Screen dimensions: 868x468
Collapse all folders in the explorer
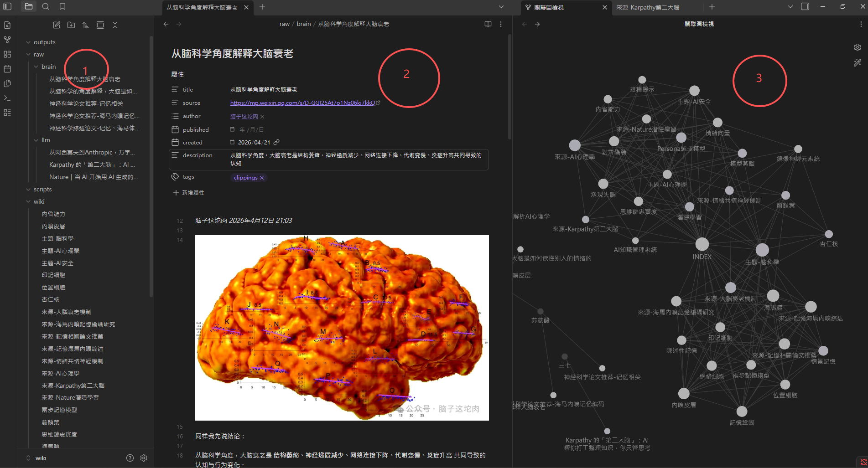click(115, 25)
